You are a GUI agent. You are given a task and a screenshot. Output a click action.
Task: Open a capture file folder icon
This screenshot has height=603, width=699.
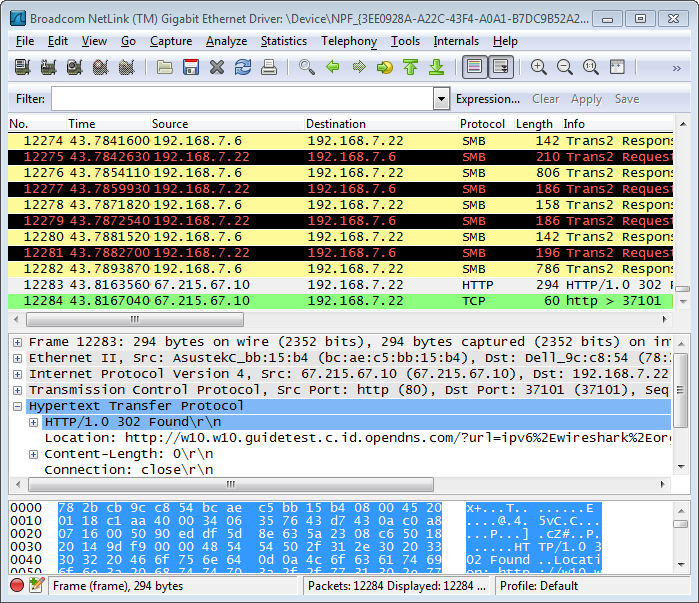point(164,67)
